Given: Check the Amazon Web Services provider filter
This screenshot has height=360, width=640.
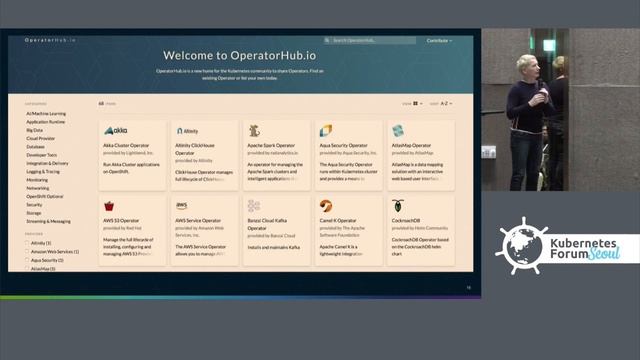Looking at the screenshot, I should (27, 251).
